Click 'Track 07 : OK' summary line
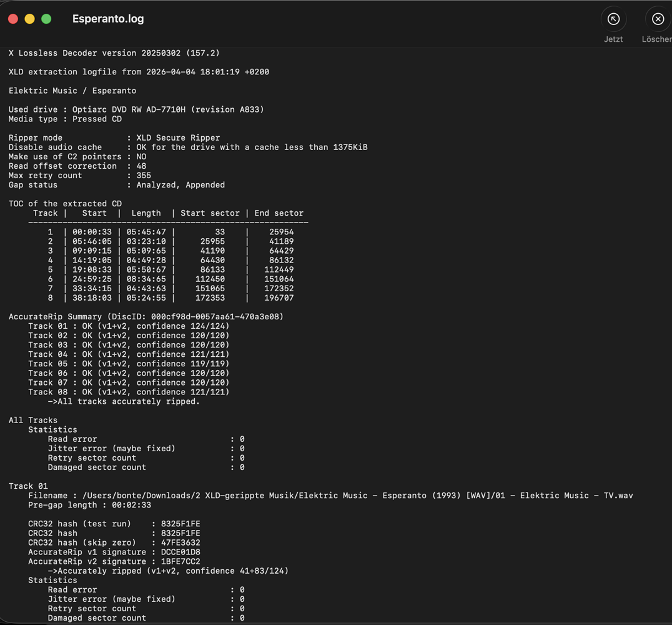Image resolution: width=672 pixels, height=625 pixels. pos(129,383)
